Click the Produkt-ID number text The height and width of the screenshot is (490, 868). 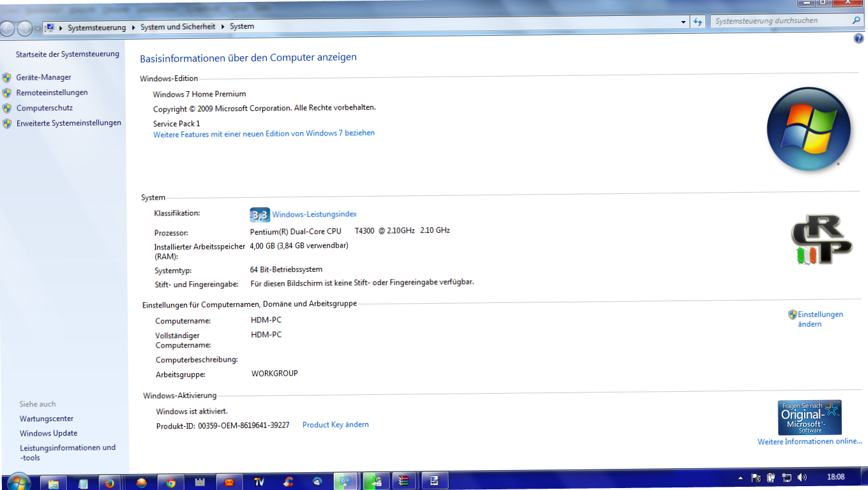coord(244,425)
